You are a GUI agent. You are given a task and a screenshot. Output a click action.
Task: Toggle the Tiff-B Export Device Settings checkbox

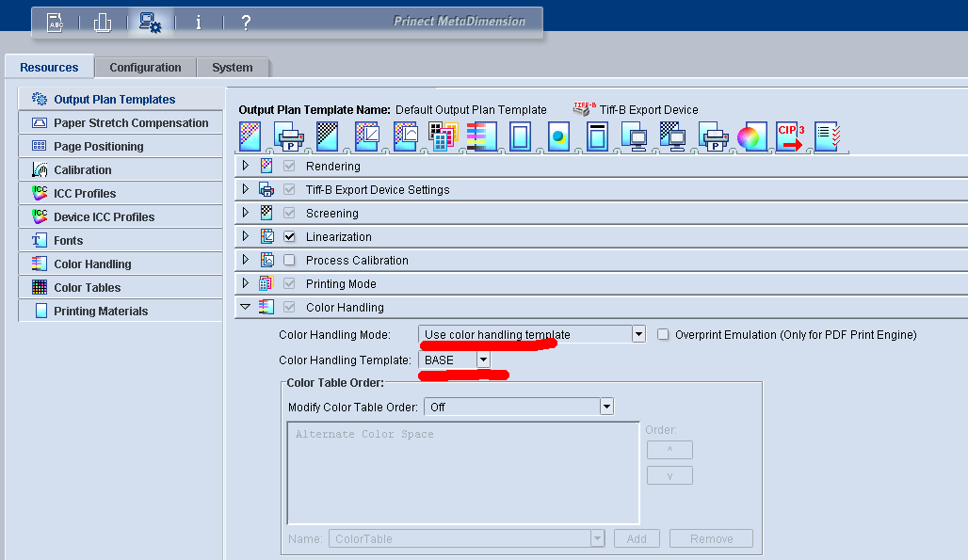click(289, 189)
